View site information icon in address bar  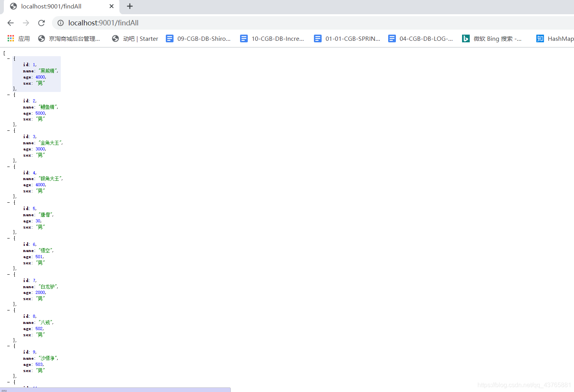60,23
